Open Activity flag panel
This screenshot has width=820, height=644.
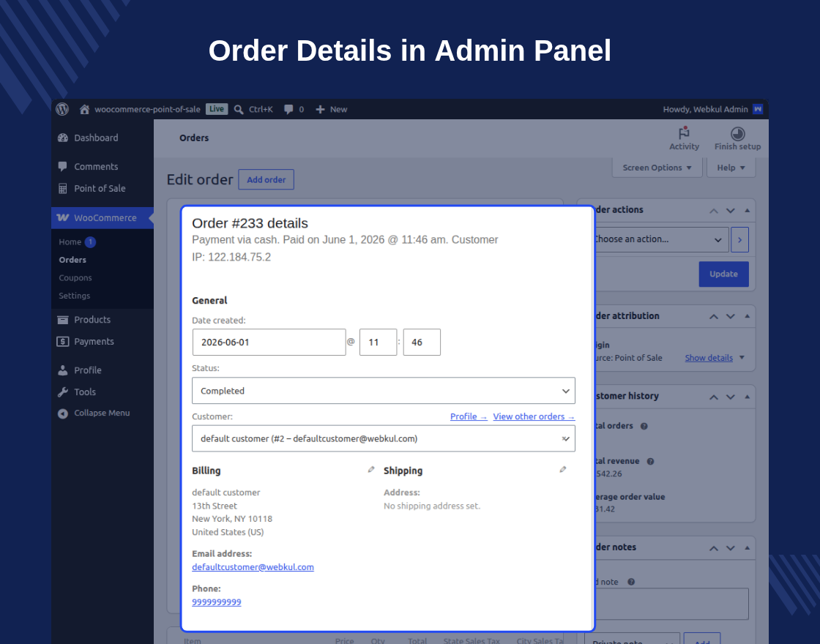[x=684, y=138]
